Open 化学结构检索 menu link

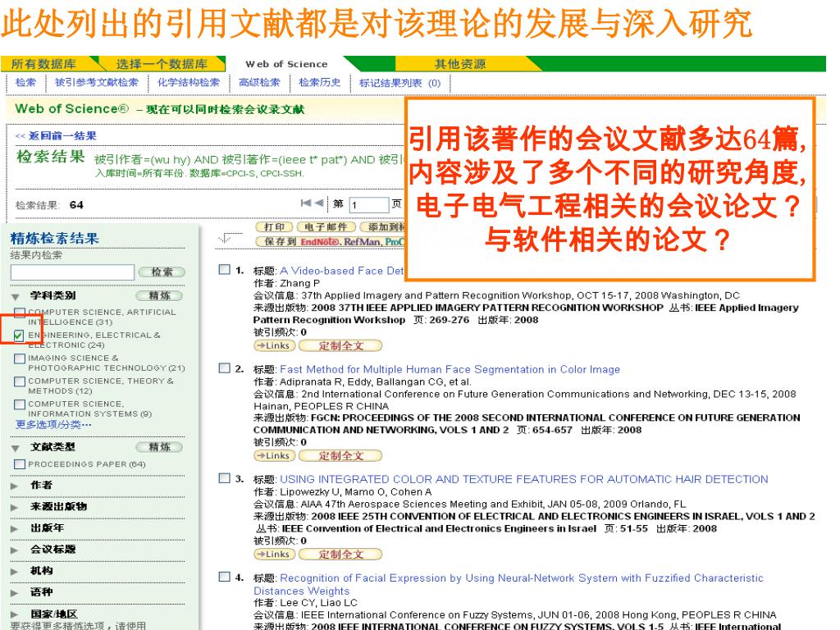point(189,83)
